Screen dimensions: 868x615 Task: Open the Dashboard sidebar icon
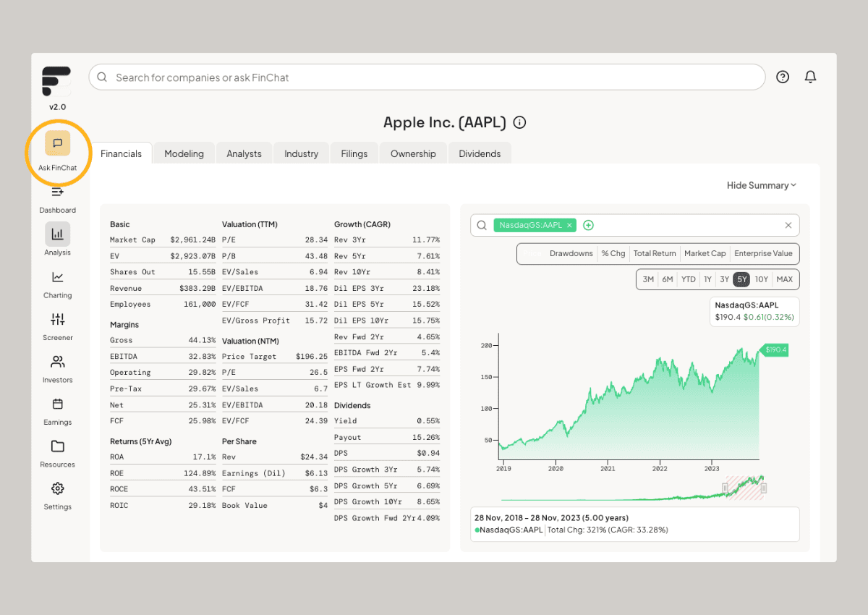[57, 192]
